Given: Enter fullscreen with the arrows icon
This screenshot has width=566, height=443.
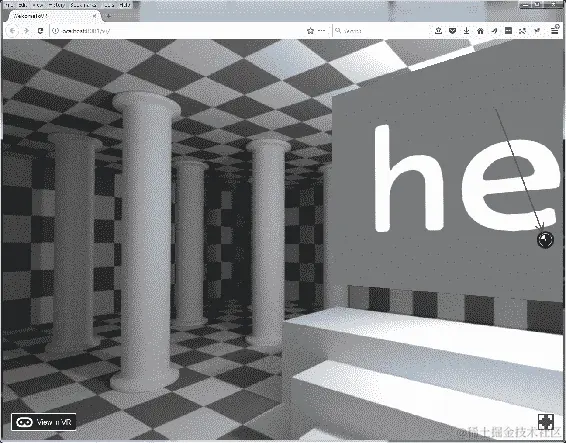Looking at the screenshot, I should point(545,421).
